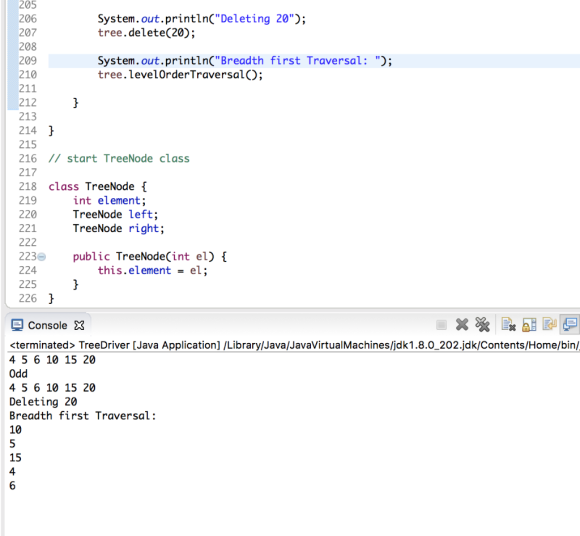Click the Console monitor icon beside the tab title
Screen dimensions: 580x536
point(17,325)
